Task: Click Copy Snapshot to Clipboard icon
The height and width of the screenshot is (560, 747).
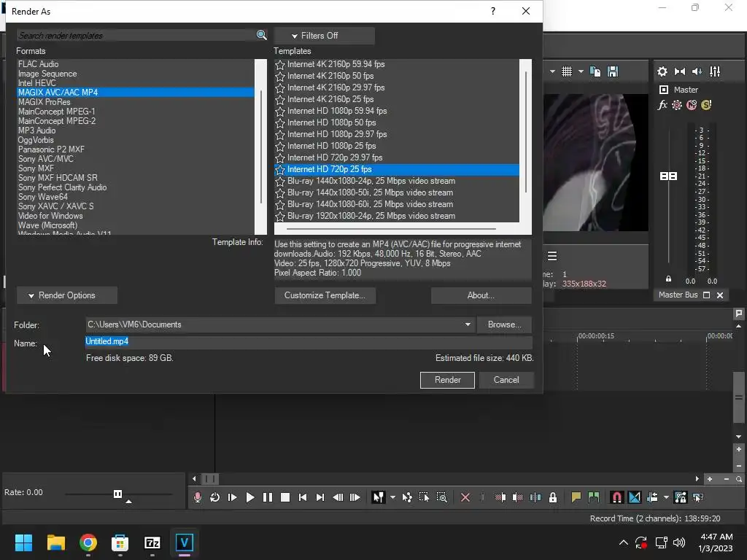Action: click(595, 71)
